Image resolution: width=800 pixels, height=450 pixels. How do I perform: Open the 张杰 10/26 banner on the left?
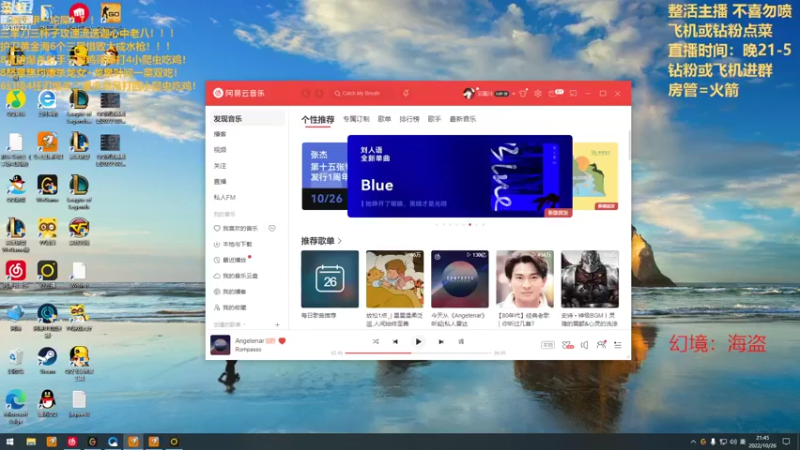[x=324, y=176]
